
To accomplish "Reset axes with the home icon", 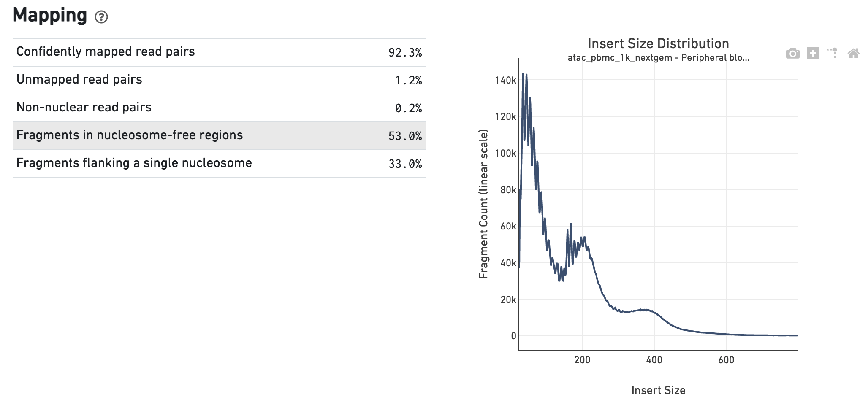I will pos(853,54).
